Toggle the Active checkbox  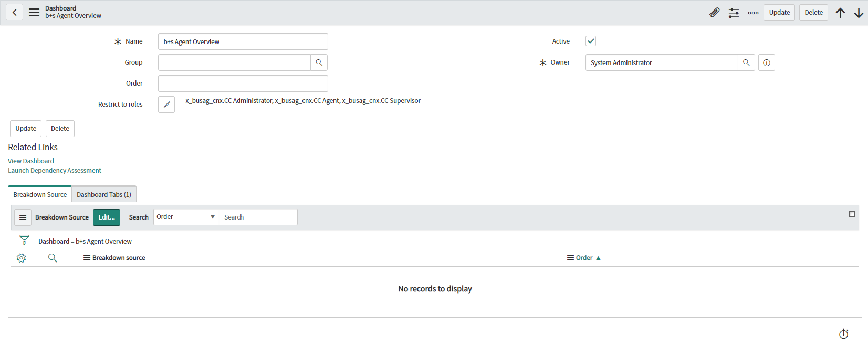591,41
